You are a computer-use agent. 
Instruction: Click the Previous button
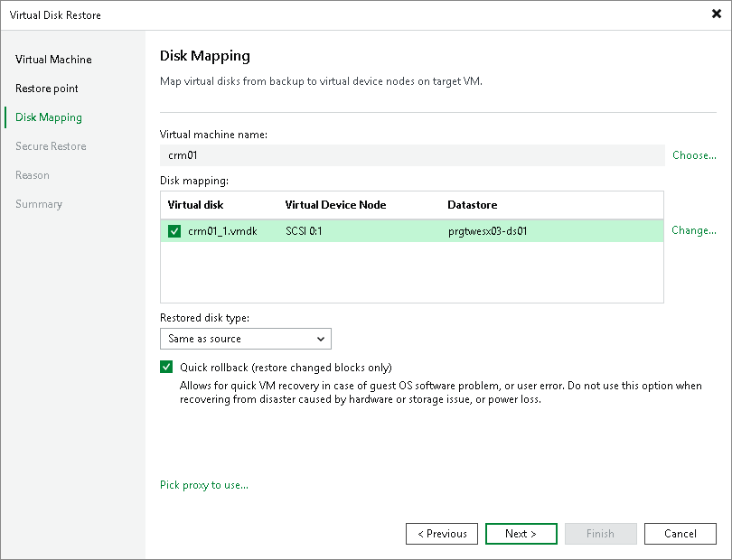441,533
